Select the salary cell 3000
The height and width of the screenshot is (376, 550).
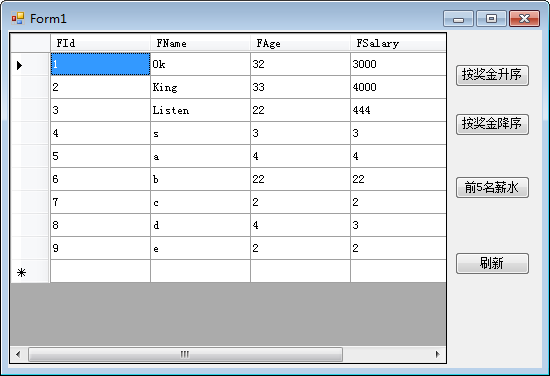398,64
